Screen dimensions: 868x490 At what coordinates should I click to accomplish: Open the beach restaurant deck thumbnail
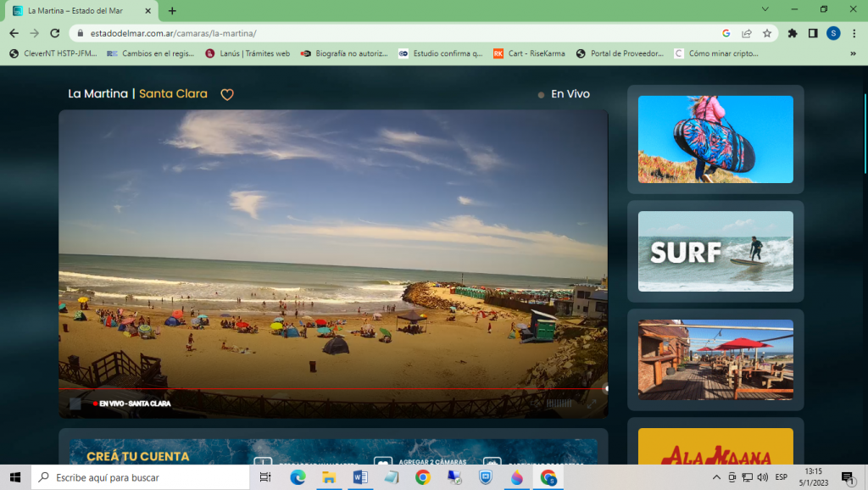coord(715,360)
